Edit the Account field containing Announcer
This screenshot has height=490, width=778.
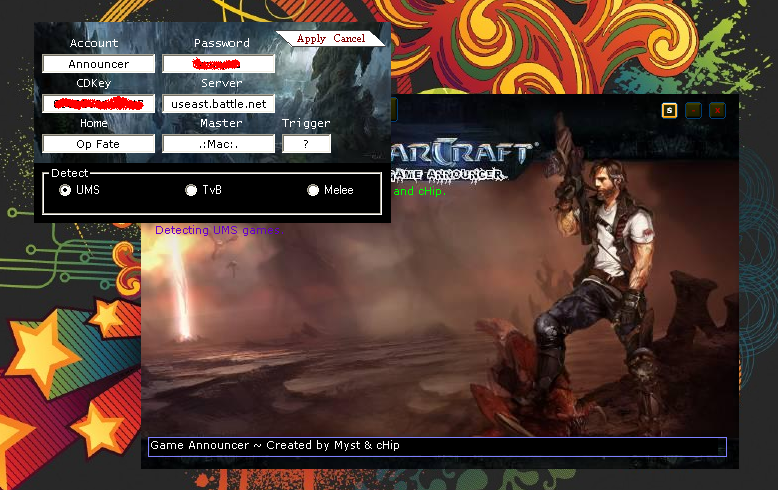click(x=98, y=64)
